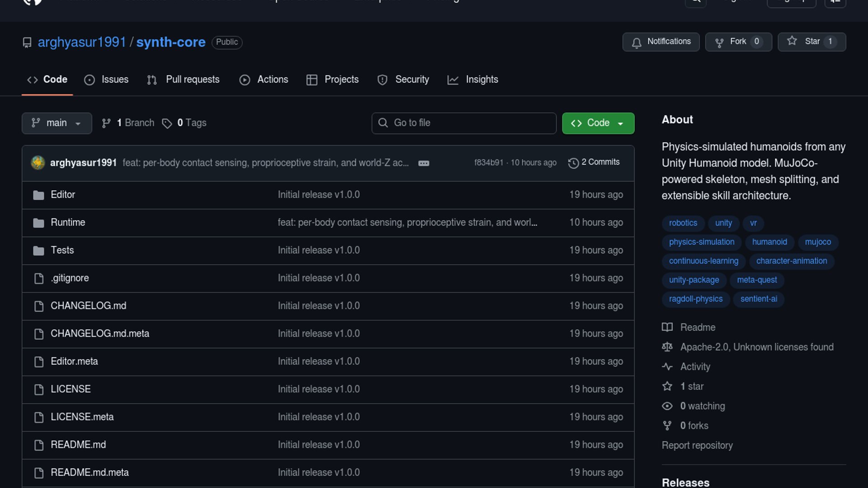Click the tag icon next to 0 Tags
This screenshot has height=488, width=868.
pos(167,123)
